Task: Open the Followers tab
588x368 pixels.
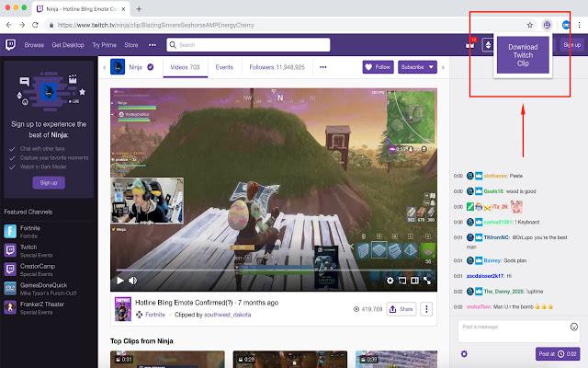Action: coord(277,67)
